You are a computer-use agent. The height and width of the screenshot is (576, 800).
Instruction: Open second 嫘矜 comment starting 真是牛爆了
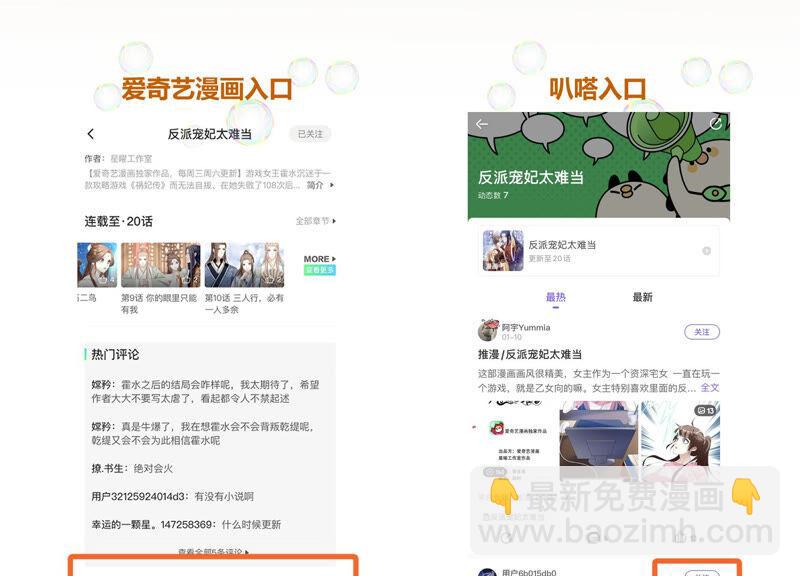tap(203, 433)
